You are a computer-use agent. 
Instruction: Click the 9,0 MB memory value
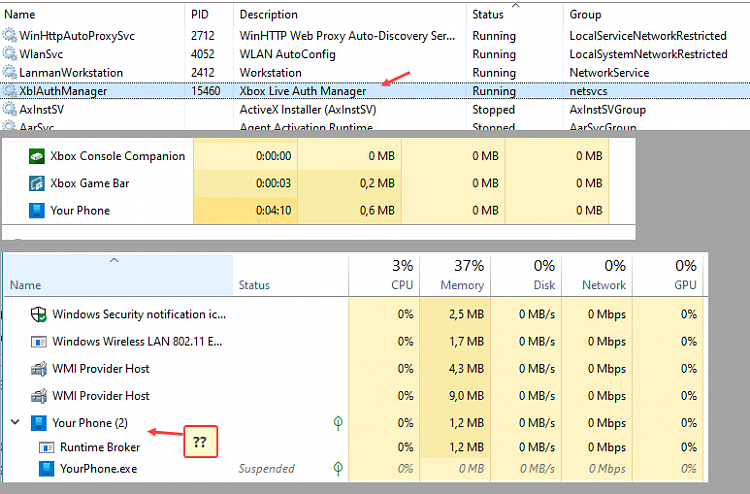click(466, 396)
